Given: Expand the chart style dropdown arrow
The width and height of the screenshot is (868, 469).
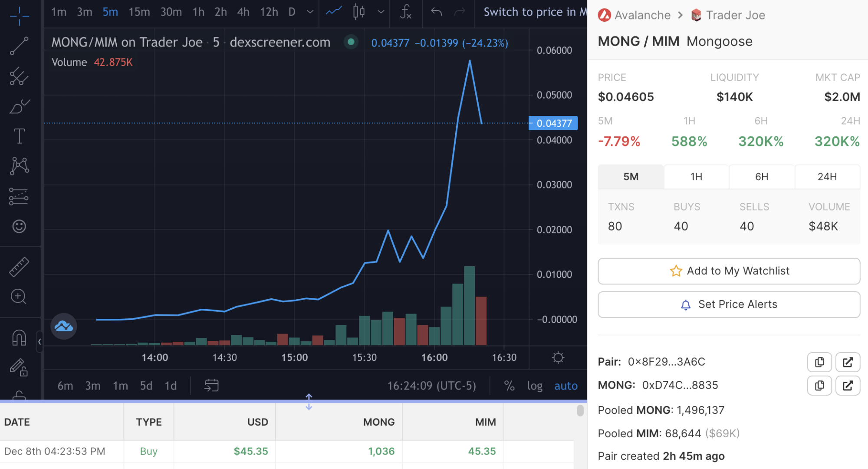Looking at the screenshot, I should [381, 12].
